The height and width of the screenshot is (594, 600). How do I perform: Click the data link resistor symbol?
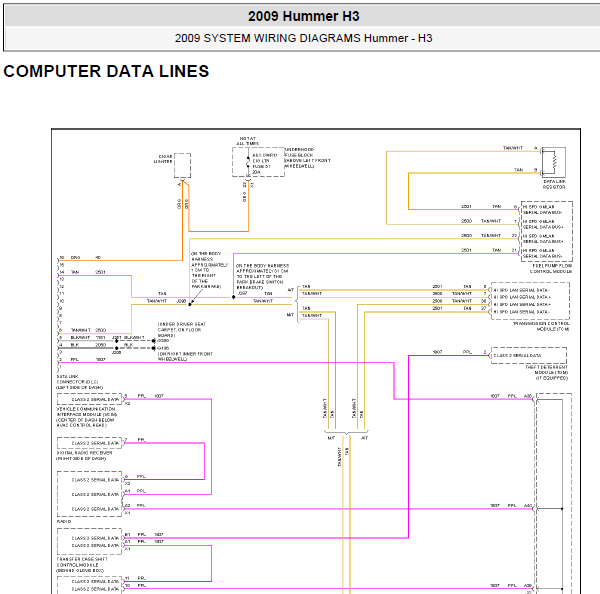[553, 162]
